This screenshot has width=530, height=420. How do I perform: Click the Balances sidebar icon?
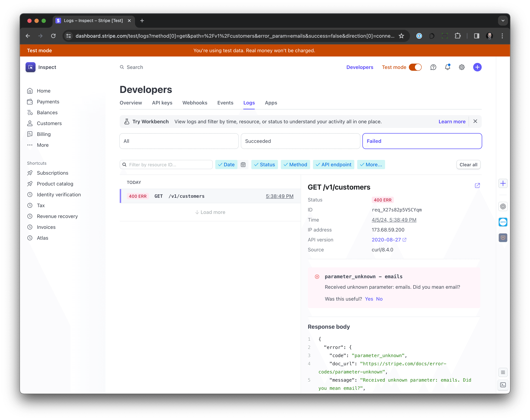[30, 112]
